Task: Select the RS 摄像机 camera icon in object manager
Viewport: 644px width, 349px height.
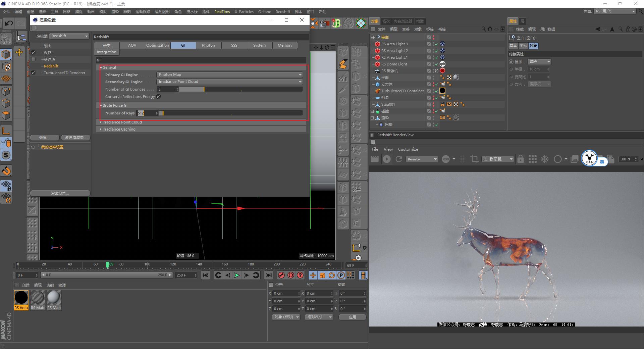Action: [377, 70]
